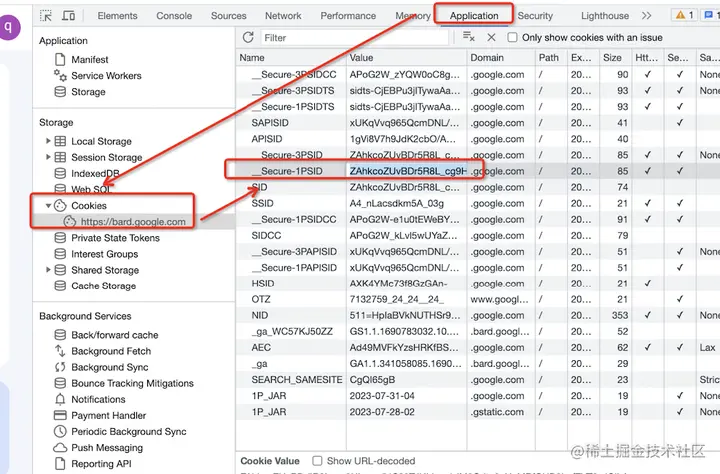Sort cookies by the Value column header
This screenshot has width=720, height=474.
tap(406, 57)
